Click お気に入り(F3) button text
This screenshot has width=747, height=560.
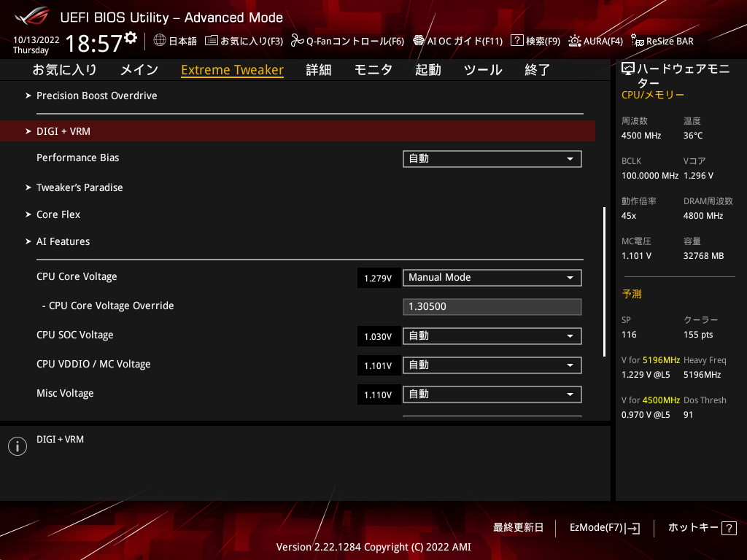click(x=252, y=41)
